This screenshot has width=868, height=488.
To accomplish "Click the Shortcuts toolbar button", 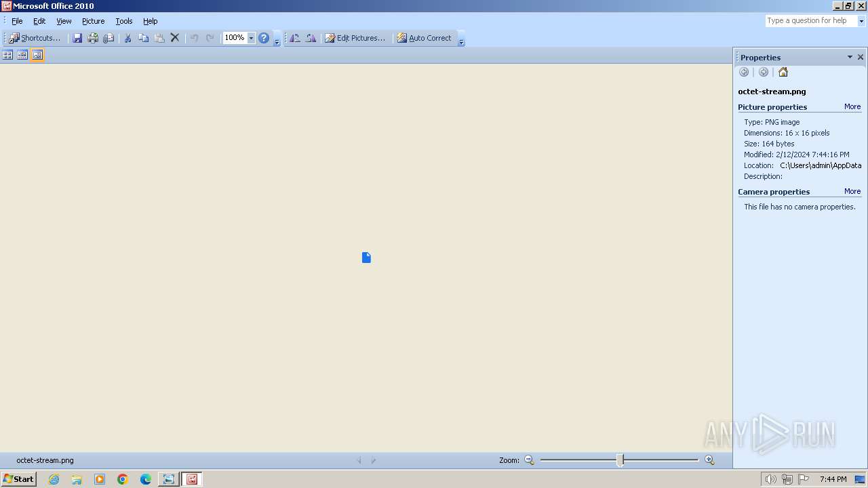I will pyautogui.click(x=35, y=38).
